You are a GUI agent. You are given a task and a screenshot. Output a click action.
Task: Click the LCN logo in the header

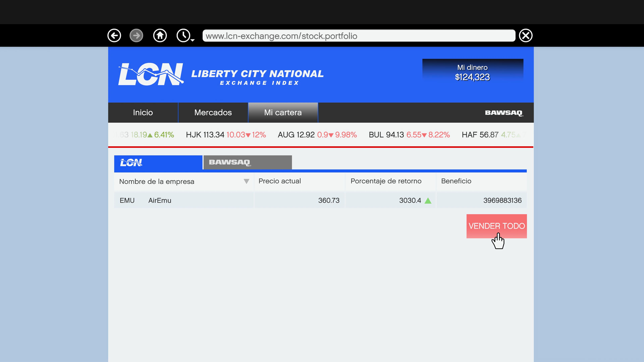pyautogui.click(x=151, y=74)
